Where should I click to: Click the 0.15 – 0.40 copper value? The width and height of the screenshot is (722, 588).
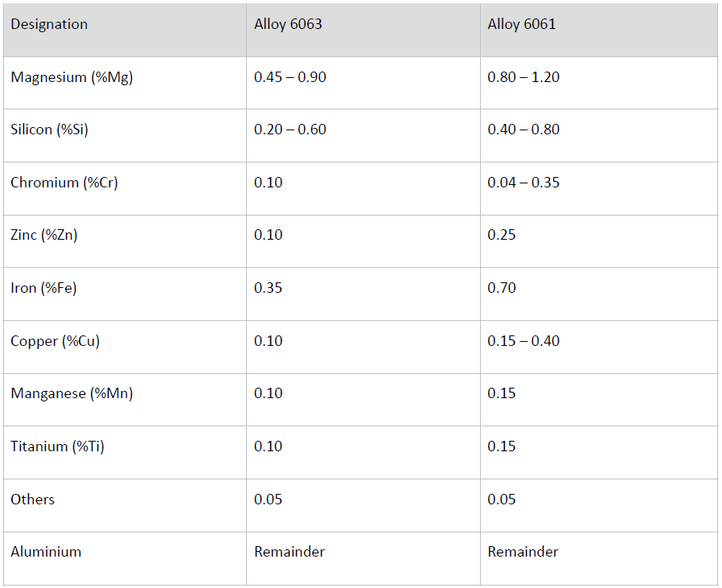pyautogui.click(x=523, y=341)
